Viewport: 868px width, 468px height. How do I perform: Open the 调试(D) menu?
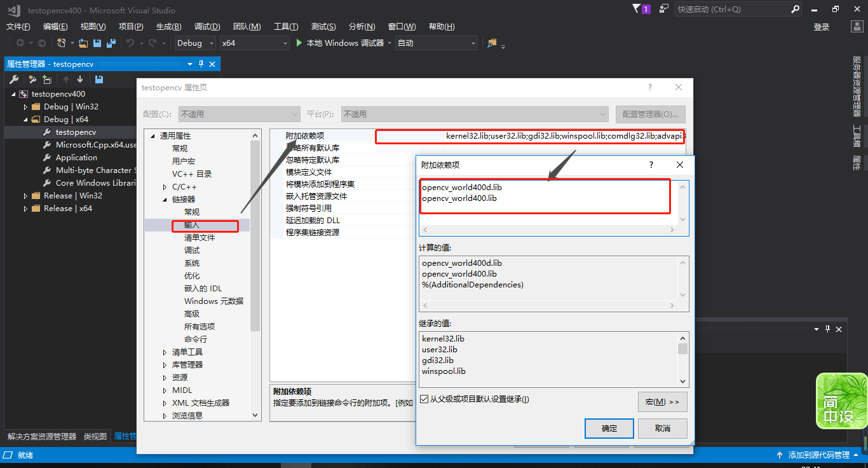coord(207,26)
